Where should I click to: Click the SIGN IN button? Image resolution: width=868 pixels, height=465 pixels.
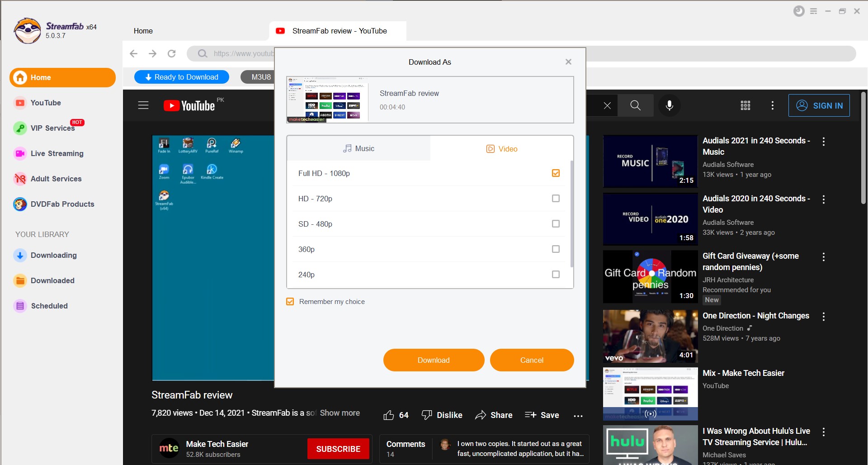click(x=819, y=105)
